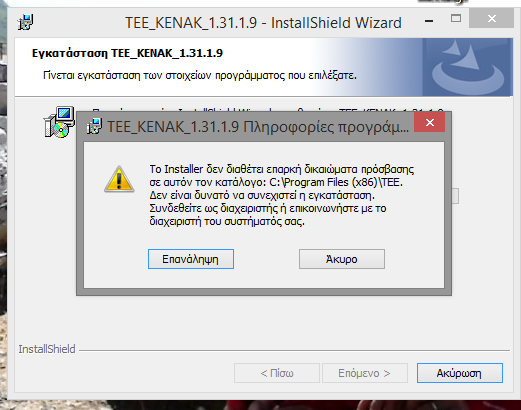Click the yellow warning triangle icon
Screen dimensions: 521x410
pos(119,179)
